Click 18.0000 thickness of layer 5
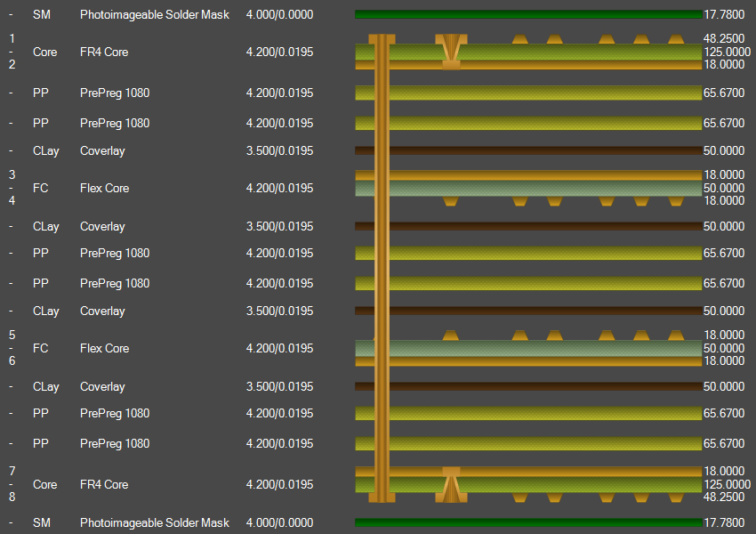The width and height of the screenshot is (756, 534). click(x=724, y=335)
